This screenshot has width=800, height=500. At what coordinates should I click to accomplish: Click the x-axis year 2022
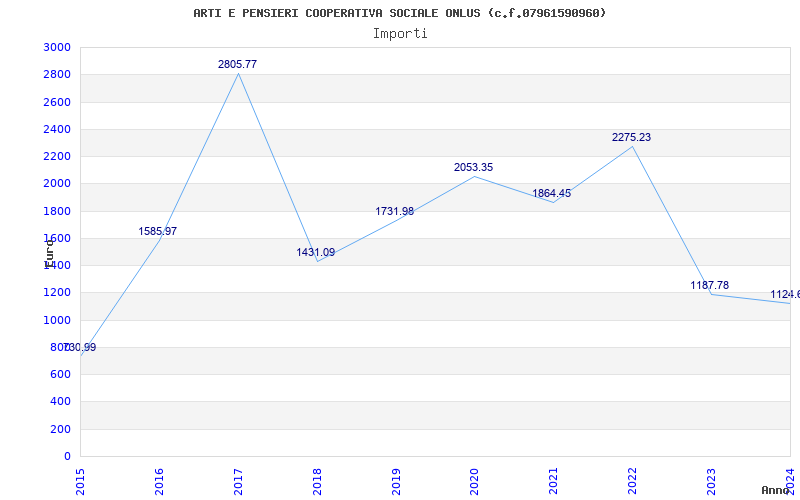pos(632,481)
